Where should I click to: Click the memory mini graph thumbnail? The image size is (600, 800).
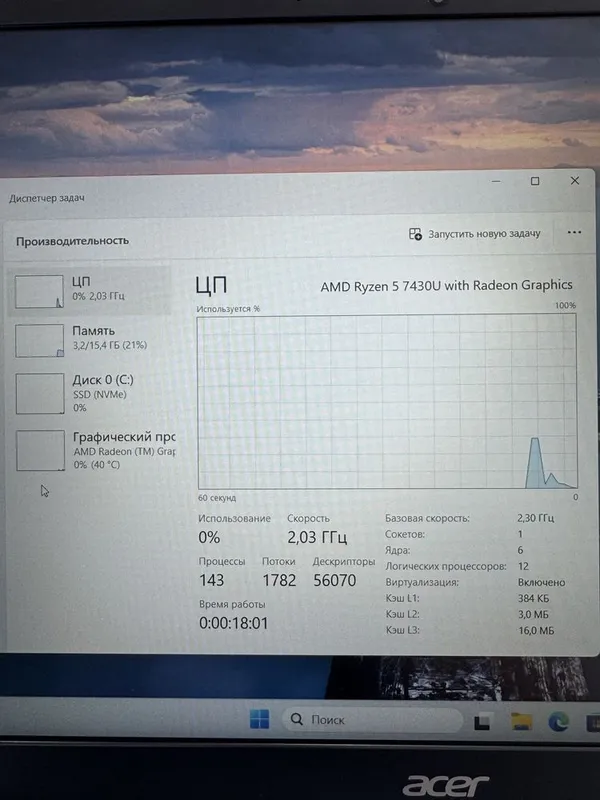point(39,341)
